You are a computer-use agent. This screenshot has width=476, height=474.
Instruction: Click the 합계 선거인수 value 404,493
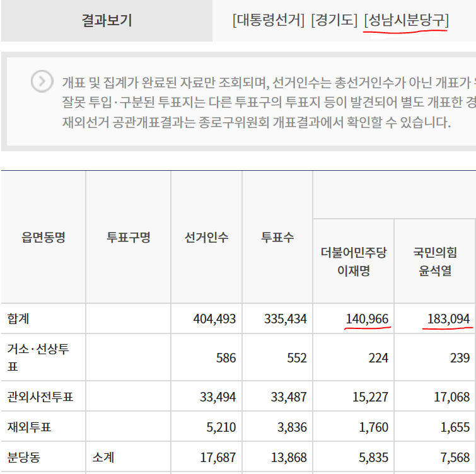tap(214, 319)
